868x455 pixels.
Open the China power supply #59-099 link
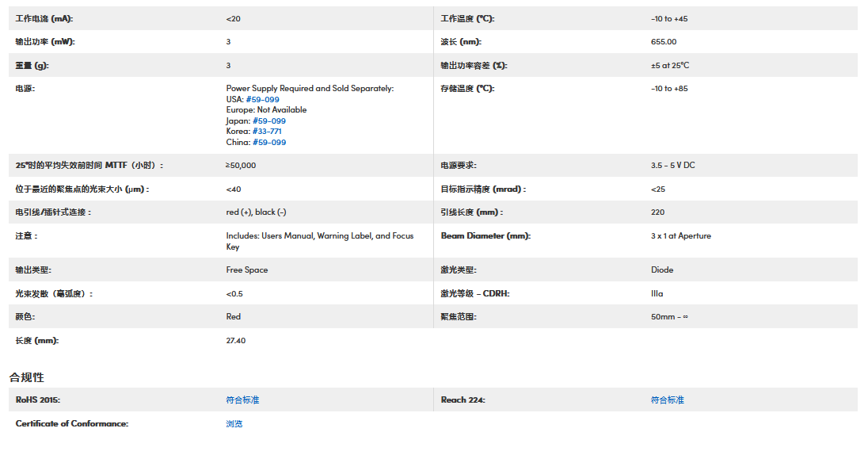269,143
